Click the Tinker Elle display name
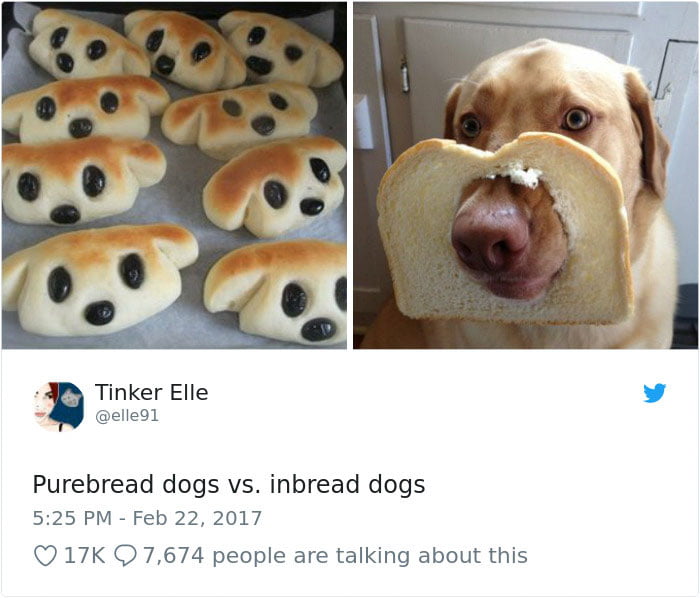The width and height of the screenshot is (700, 598). (x=151, y=393)
